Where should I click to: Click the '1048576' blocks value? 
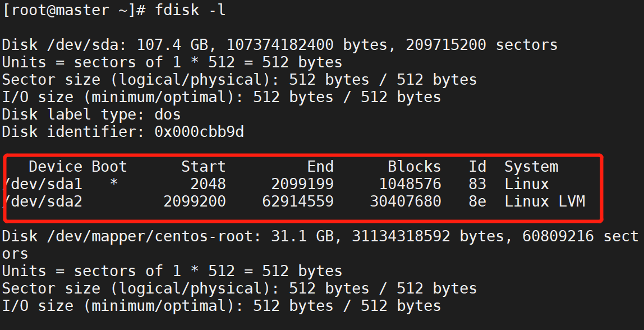click(410, 184)
